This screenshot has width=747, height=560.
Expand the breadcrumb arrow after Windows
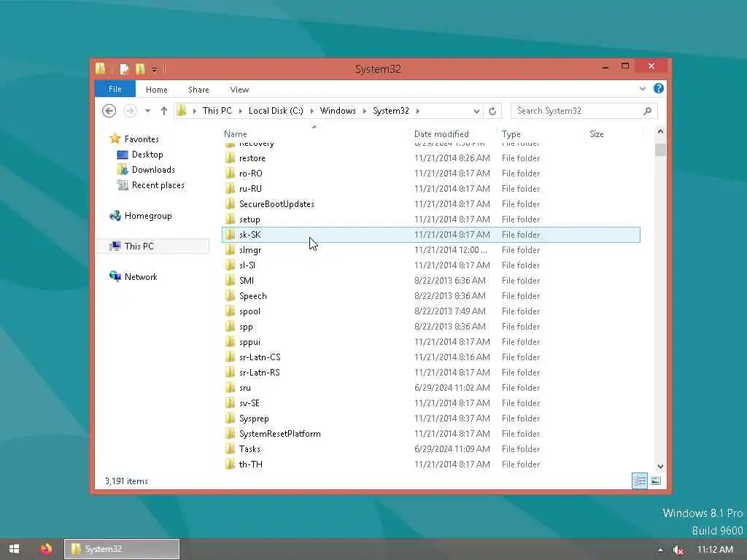coord(365,111)
